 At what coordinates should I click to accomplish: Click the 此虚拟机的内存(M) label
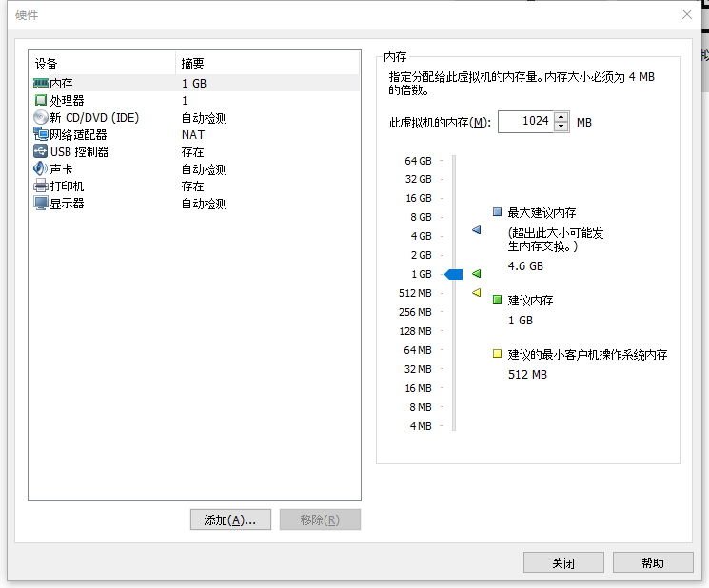coord(440,123)
